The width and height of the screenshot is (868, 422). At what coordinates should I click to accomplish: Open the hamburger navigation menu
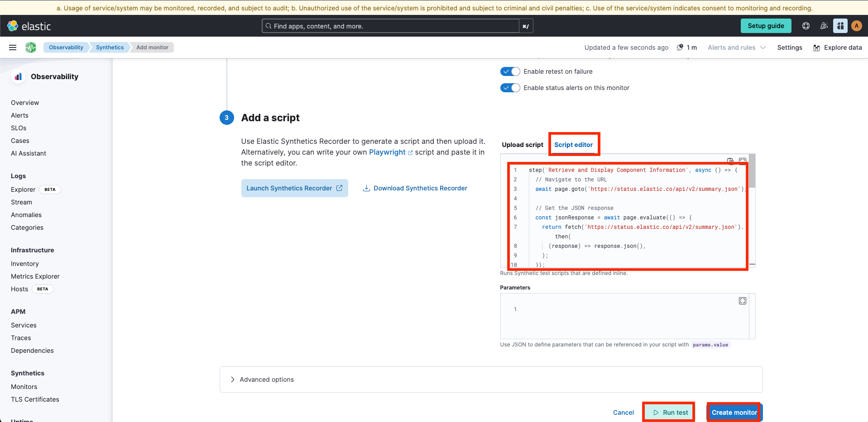coord(12,47)
